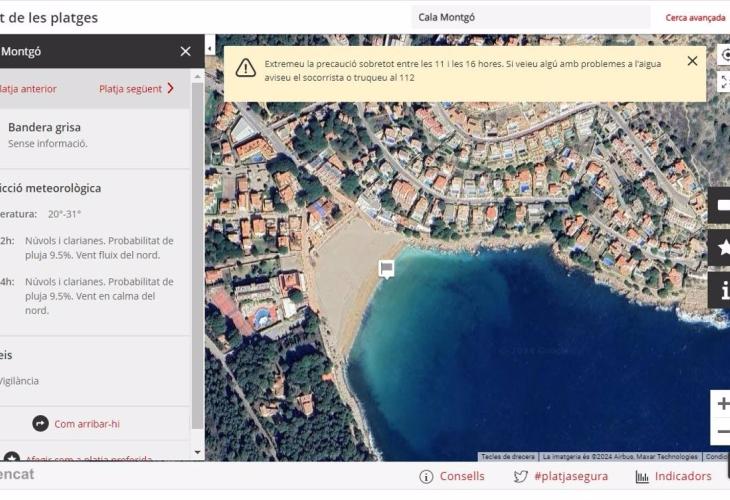Click the locate-me icon on map
Screen dimensions: 730x500
click(x=724, y=55)
